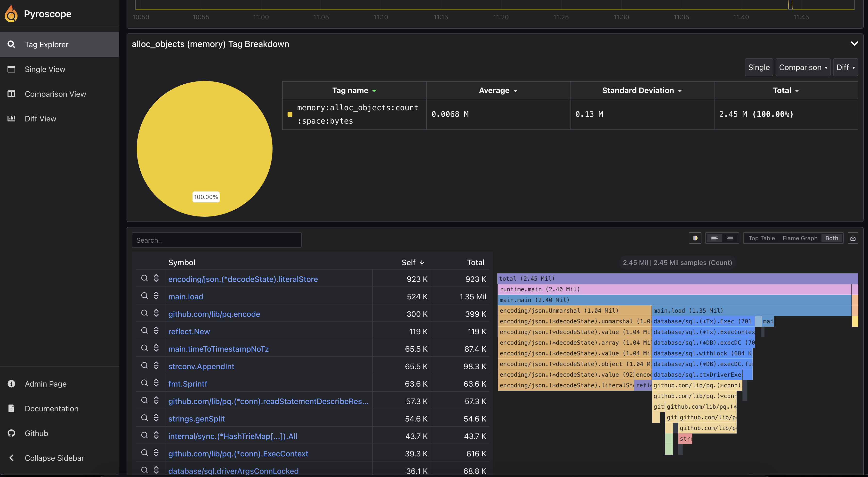Collapse the Tag Breakdown panel chevron
Image resolution: width=868 pixels, height=477 pixels.
point(854,44)
